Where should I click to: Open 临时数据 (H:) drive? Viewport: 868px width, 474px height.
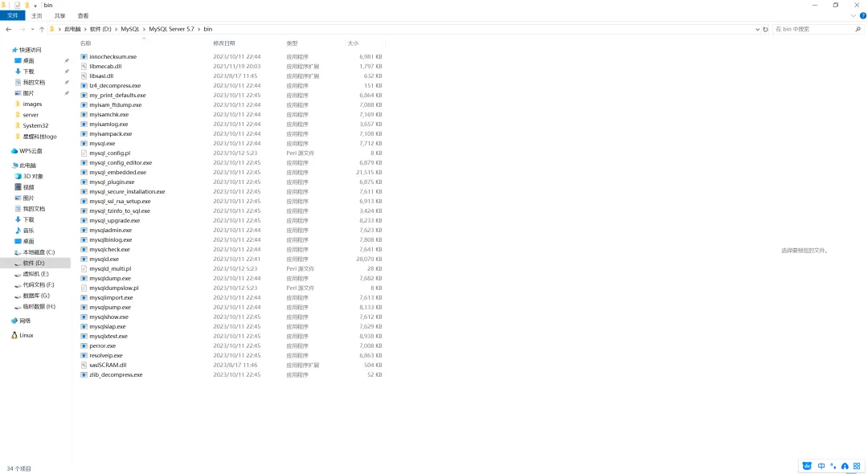(x=39, y=306)
